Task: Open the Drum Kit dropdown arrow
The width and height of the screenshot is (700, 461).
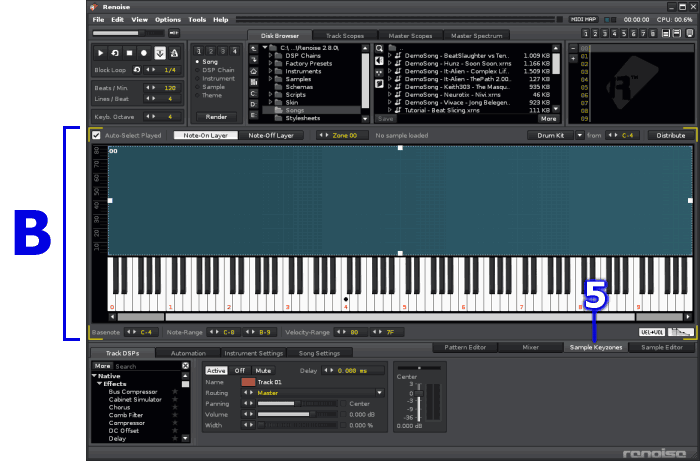Action: [x=579, y=135]
